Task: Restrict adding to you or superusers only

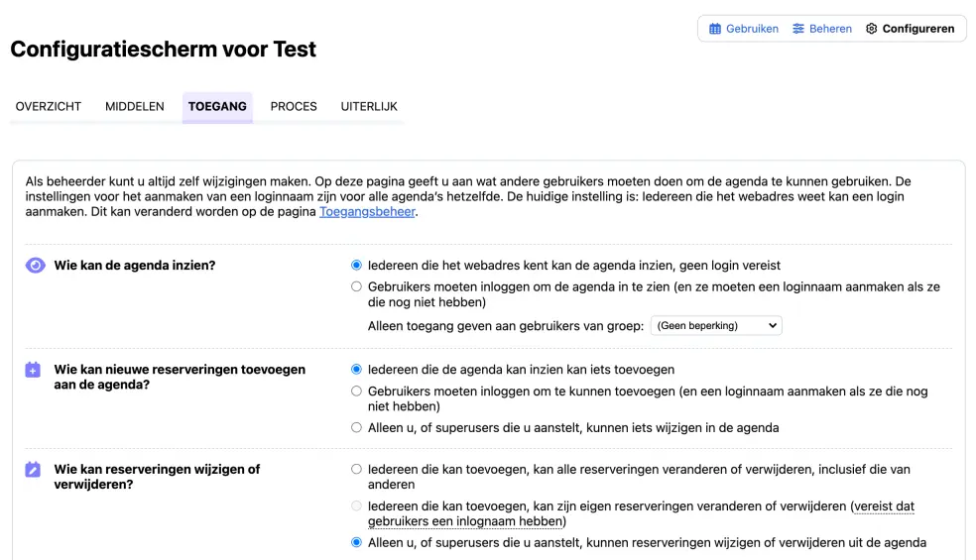Action: click(x=357, y=428)
